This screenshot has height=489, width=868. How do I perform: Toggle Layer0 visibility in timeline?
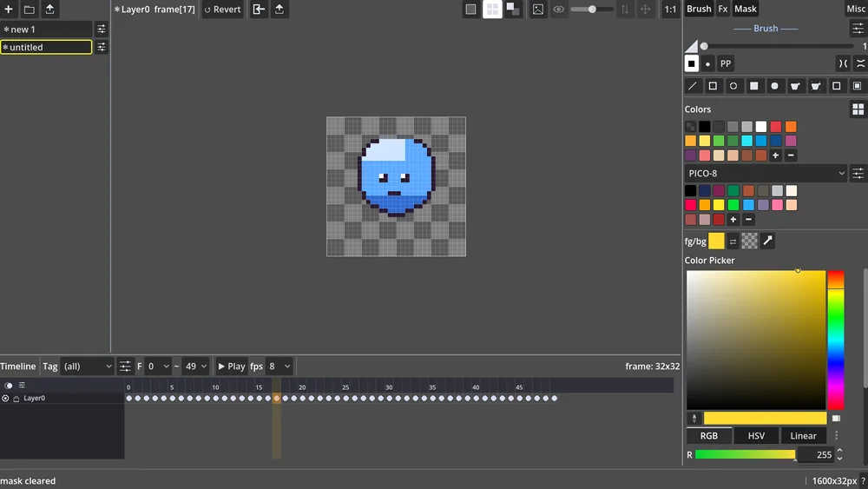(5, 398)
